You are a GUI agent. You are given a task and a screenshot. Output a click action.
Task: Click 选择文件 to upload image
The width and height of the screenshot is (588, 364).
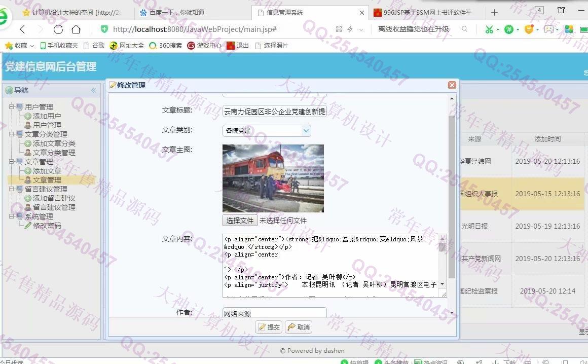coord(240,221)
